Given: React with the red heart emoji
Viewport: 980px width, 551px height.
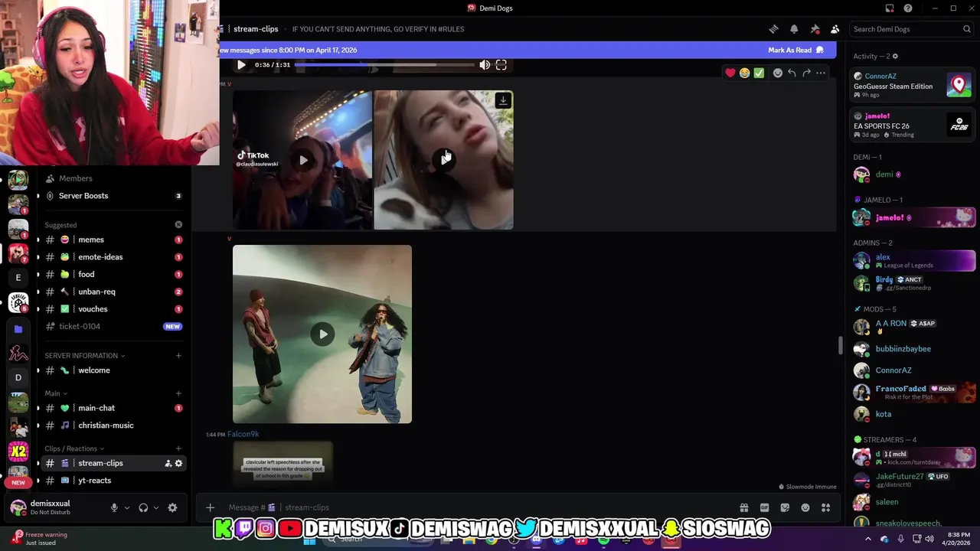Looking at the screenshot, I should point(730,73).
